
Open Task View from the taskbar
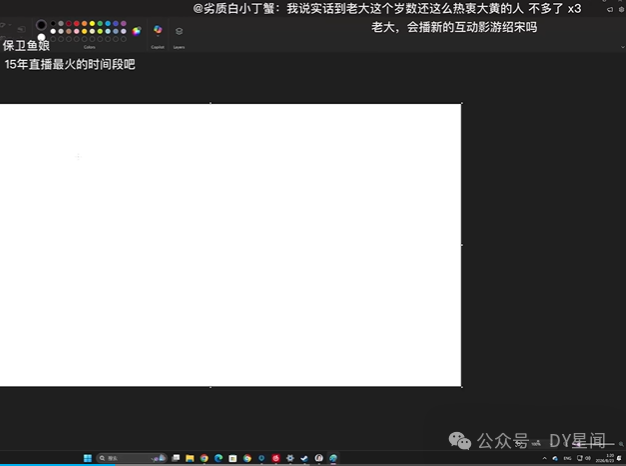(x=176, y=458)
